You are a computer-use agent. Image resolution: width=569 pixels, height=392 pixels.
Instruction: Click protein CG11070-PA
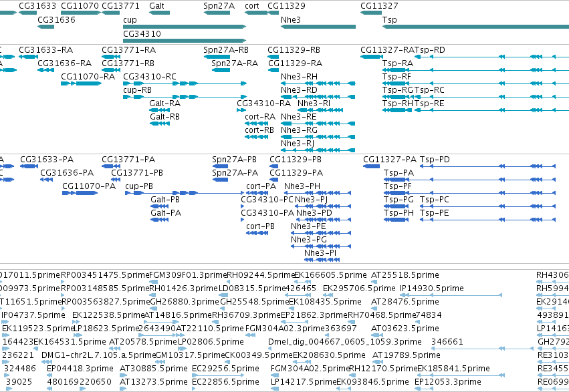click(x=80, y=193)
